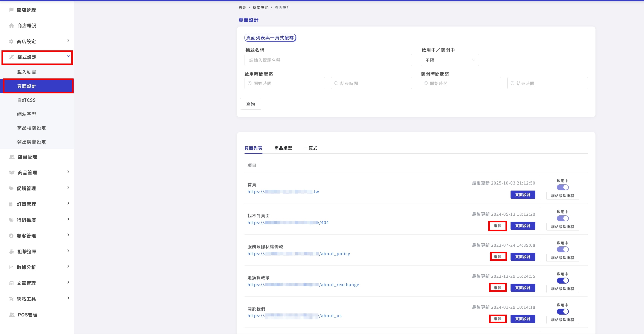Open 網站版型排程 for the 首頁 row
Image resolution: width=644 pixels, height=334 pixels.
pos(562,196)
